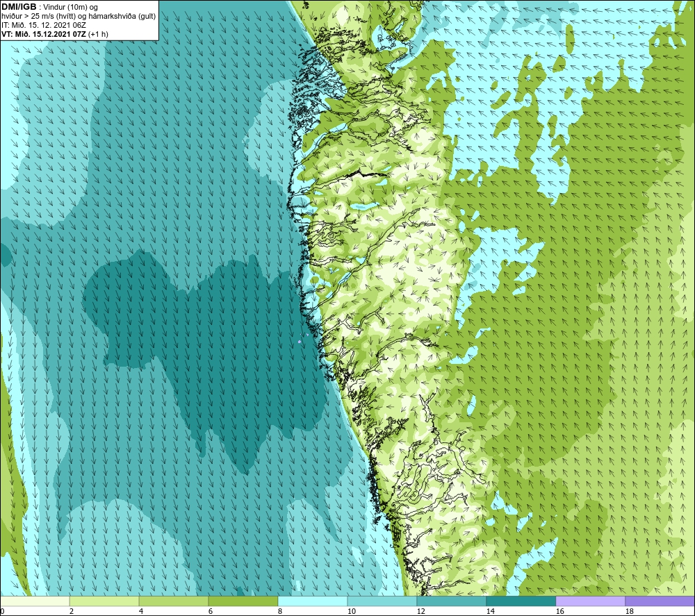Click the 0–2 m/s pale cream legend swatch
This screenshot has width=695, height=616.
point(35,601)
